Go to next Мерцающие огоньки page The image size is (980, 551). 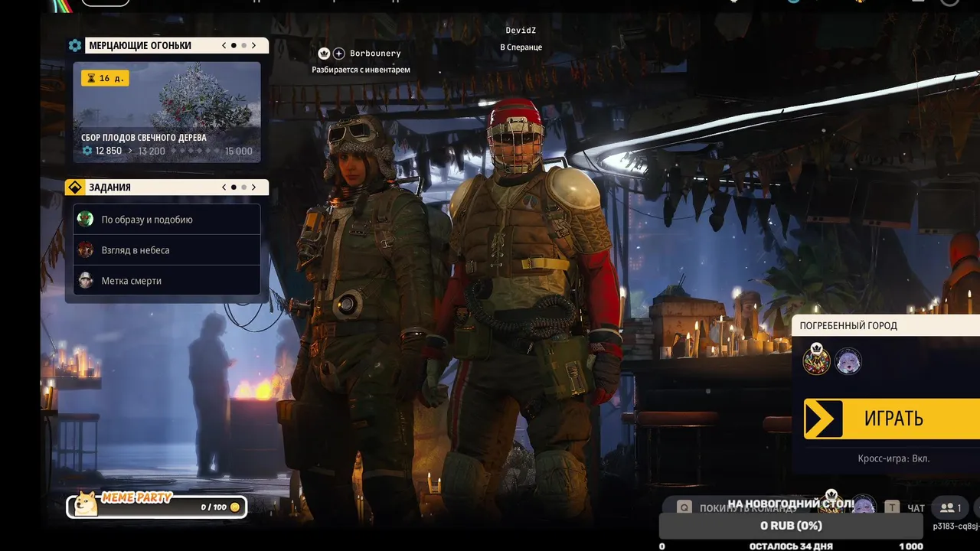[x=254, y=46]
